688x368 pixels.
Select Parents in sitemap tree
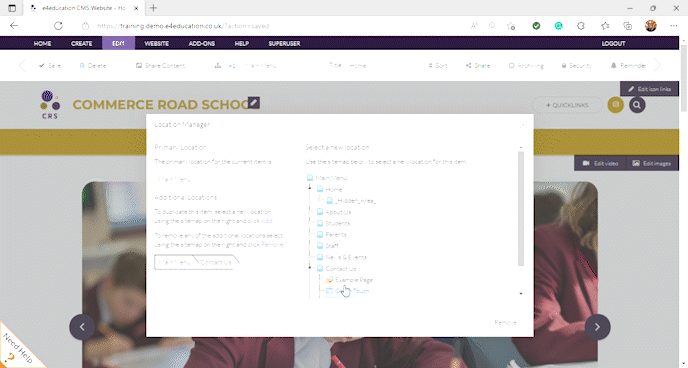click(x=336, y=235)
